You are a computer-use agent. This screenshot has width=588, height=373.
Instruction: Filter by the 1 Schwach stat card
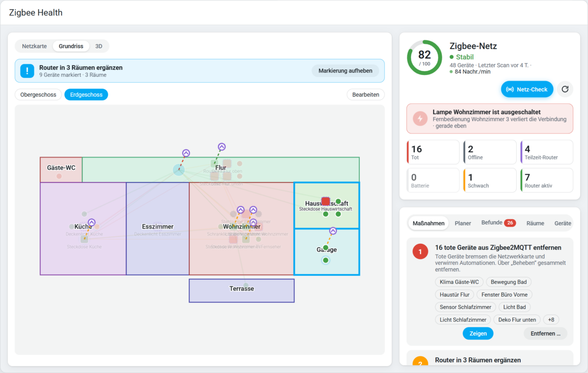pyautogui.click(x=490, y=180)
